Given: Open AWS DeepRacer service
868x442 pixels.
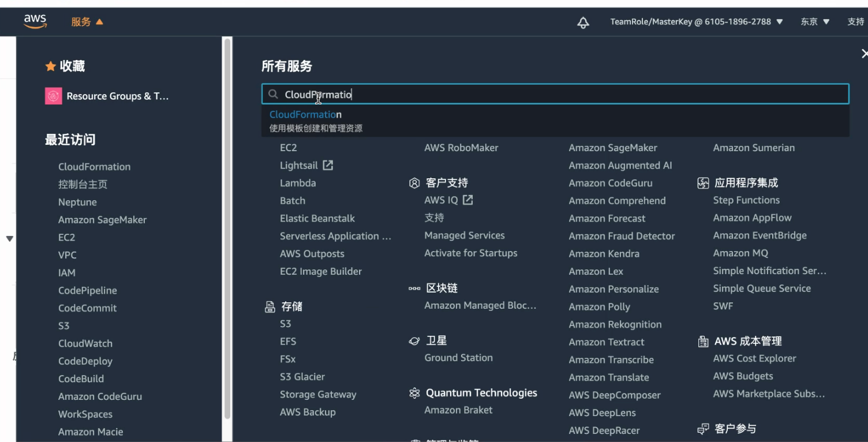Looking at the screenshot, I should point(604,430).
